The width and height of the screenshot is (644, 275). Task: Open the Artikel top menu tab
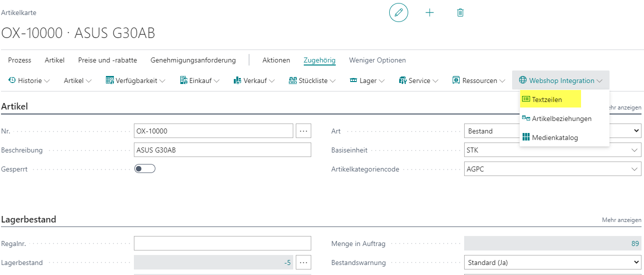54,60
